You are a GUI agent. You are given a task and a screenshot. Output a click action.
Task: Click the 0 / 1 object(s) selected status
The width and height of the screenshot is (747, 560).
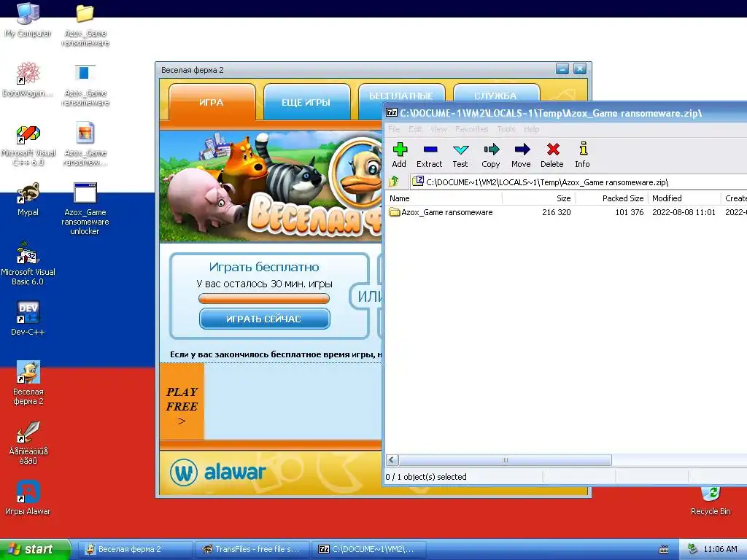coord(426,477)
